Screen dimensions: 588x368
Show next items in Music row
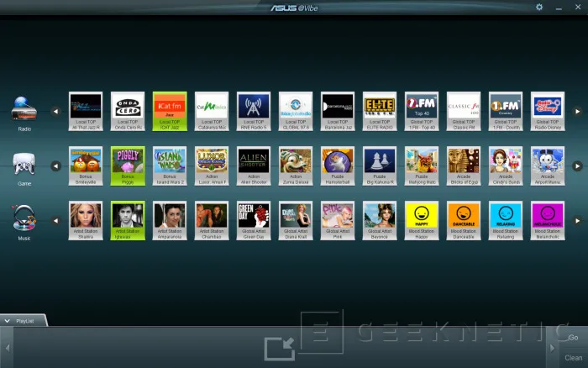point(578,221)
